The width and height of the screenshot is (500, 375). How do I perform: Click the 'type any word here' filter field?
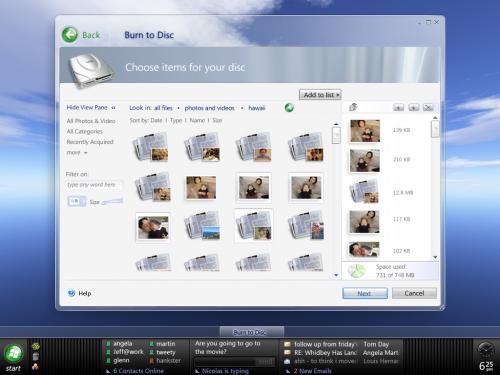tap(94, 185)
